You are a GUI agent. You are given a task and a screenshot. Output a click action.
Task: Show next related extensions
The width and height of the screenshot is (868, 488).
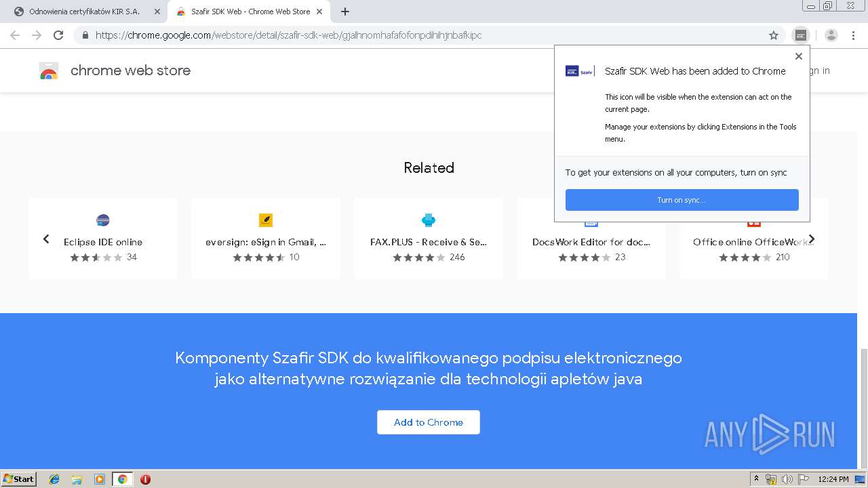(812, 239)
